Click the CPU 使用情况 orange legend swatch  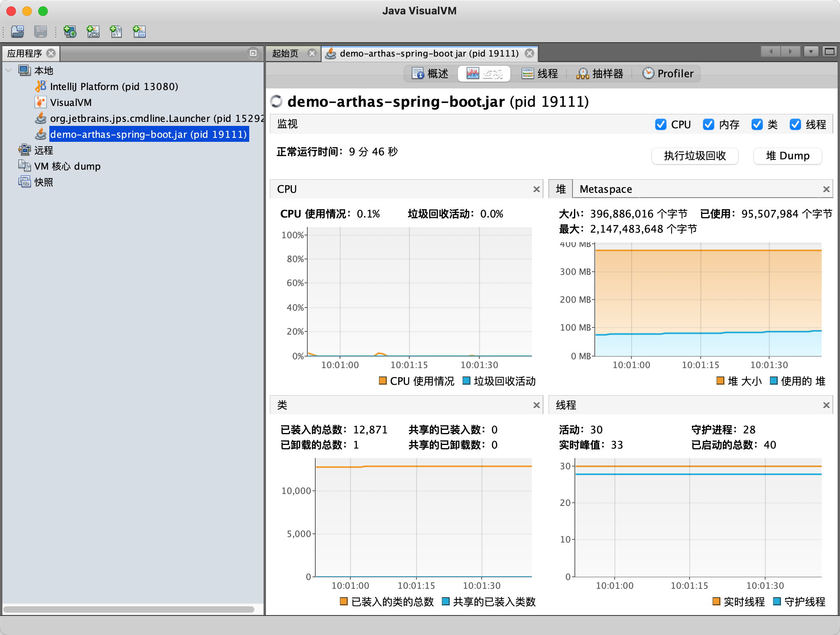[x=383, y=380]
